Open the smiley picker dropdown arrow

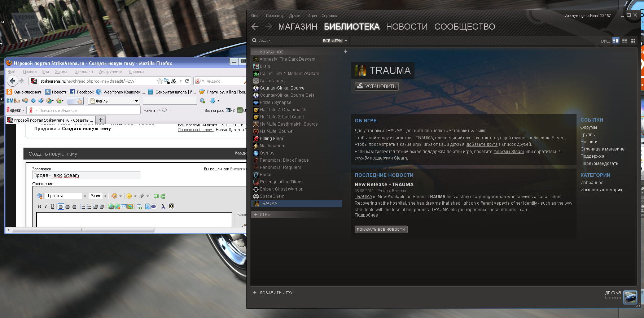(x=135, y=196)
